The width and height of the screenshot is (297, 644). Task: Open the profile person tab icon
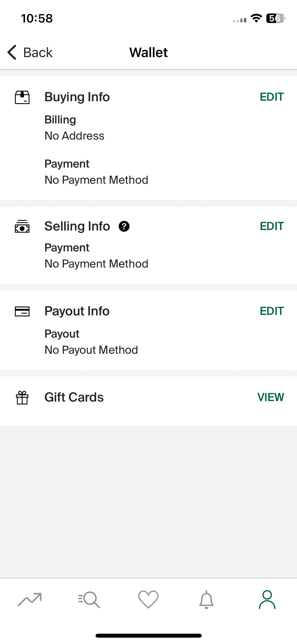click(267, 599)
